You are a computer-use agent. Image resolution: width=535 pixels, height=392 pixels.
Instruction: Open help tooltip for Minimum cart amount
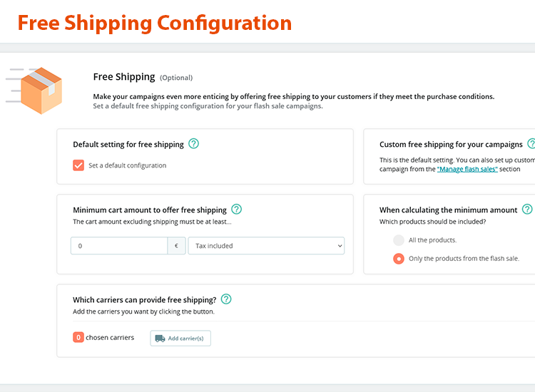click(236, 210)
